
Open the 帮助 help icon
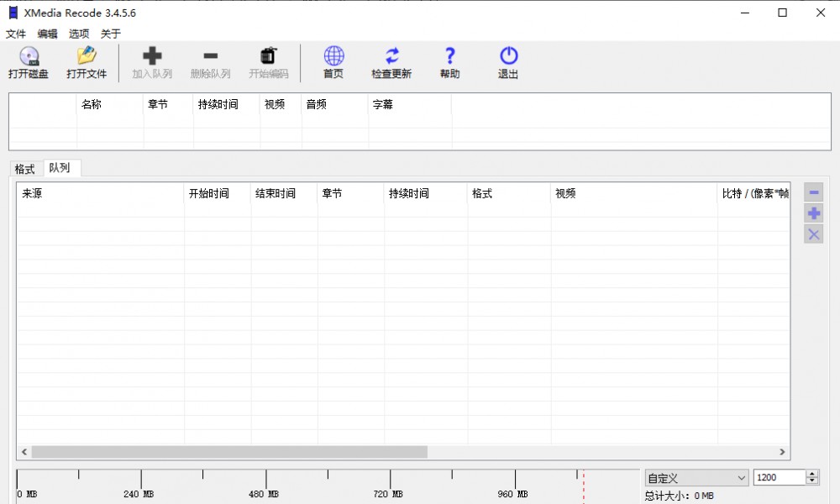click(449, 62)
